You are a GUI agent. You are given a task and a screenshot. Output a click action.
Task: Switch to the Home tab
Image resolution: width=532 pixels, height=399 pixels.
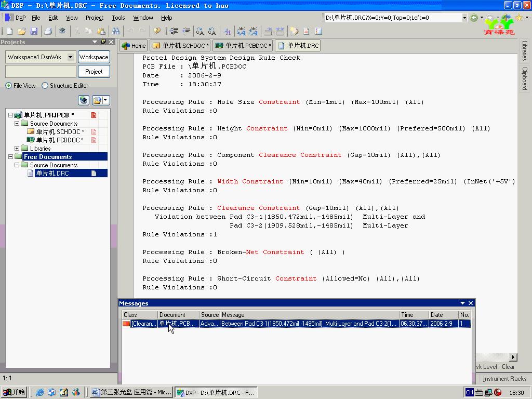click(x=134, y=46)
